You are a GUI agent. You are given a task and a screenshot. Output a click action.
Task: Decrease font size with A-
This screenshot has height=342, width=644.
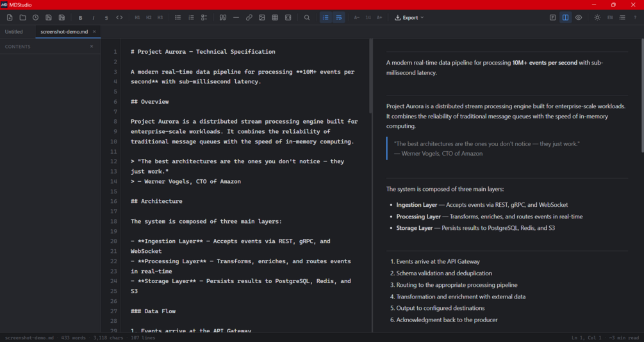click(x=357, y=18)
